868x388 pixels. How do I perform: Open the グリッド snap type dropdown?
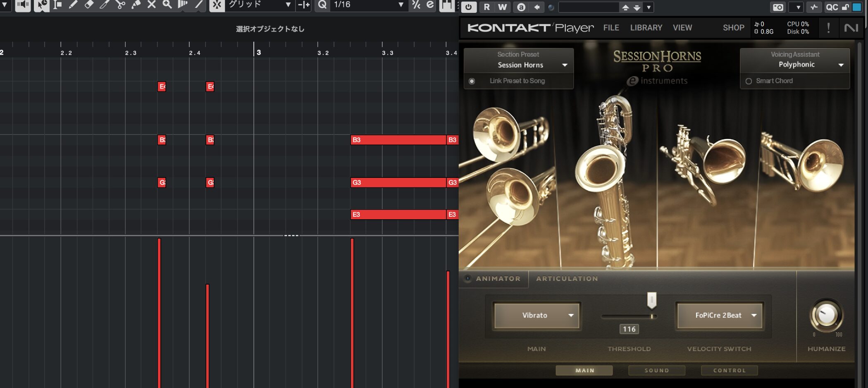260,5
